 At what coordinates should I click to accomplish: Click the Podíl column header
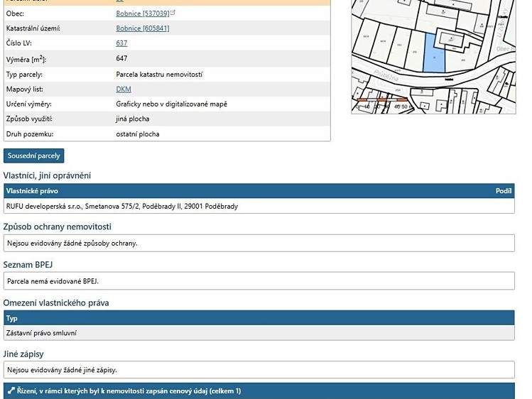(504, 191)
